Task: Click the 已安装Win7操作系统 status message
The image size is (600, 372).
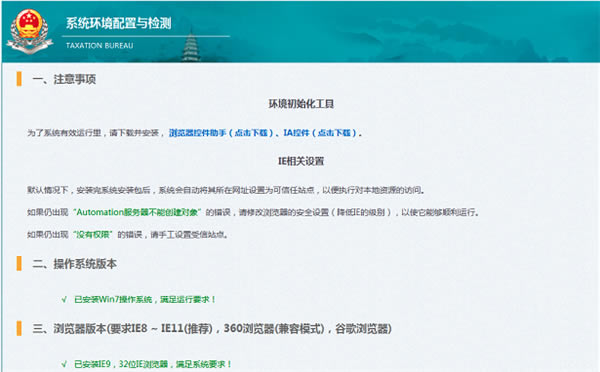Action: (x=145, y=299)
